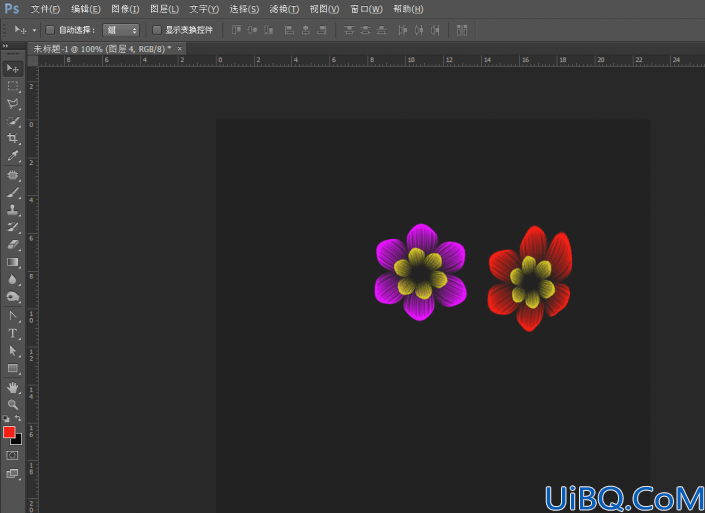Open the 文件(F) menu
Viewport: 705px width, 513px height.
[45, 9]
